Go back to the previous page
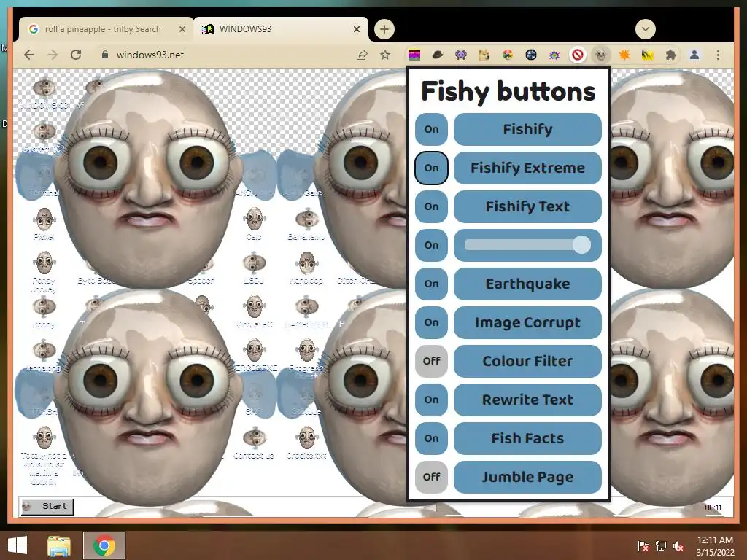The width and height of the screenshot is (747, 560). 29,55
